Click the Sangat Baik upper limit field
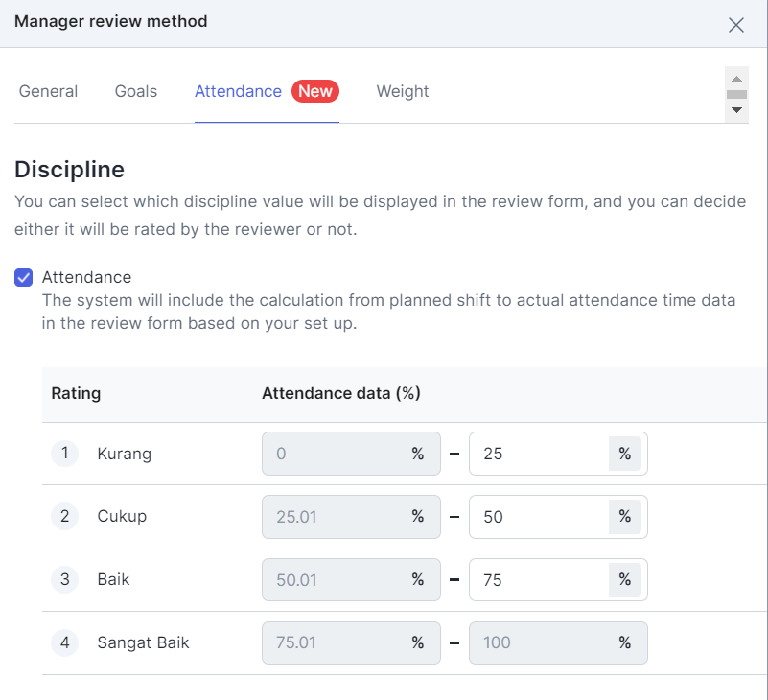 [x=537, y=643]
